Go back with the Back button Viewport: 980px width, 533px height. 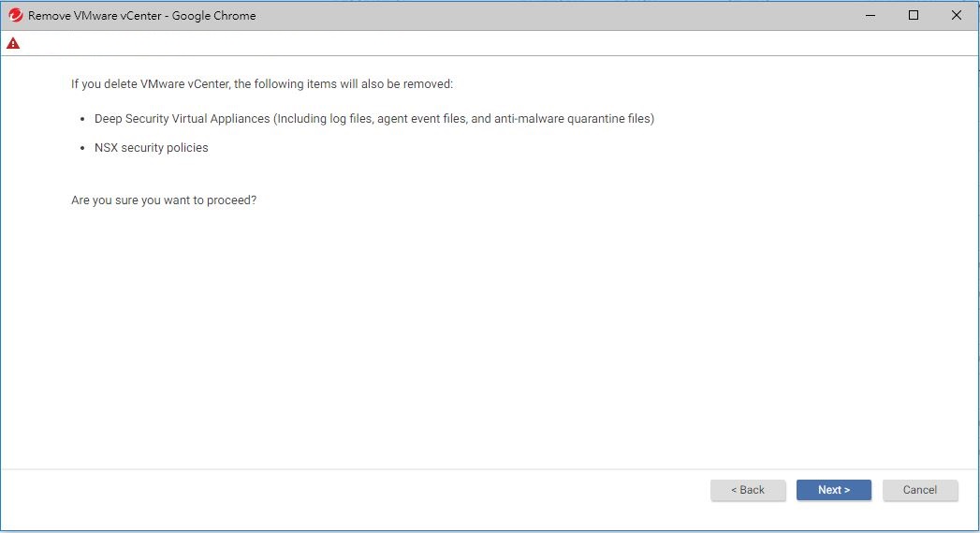coord(747,490)
